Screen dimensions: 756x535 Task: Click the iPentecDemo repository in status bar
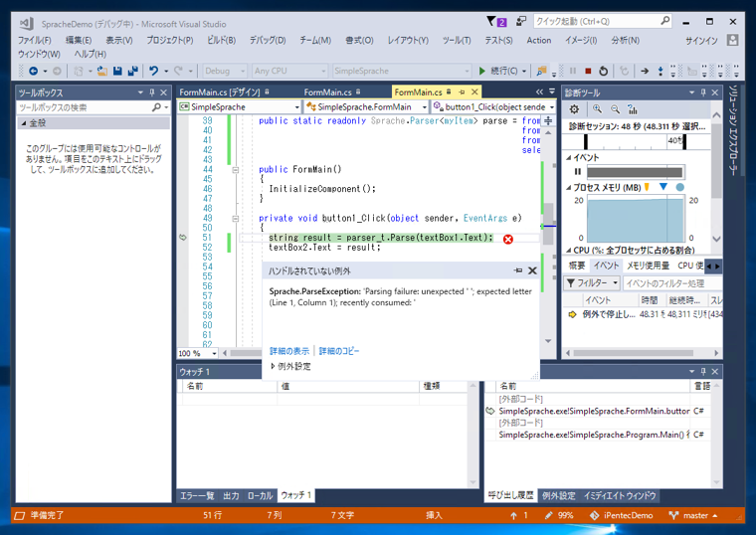(x=622, y=516)
